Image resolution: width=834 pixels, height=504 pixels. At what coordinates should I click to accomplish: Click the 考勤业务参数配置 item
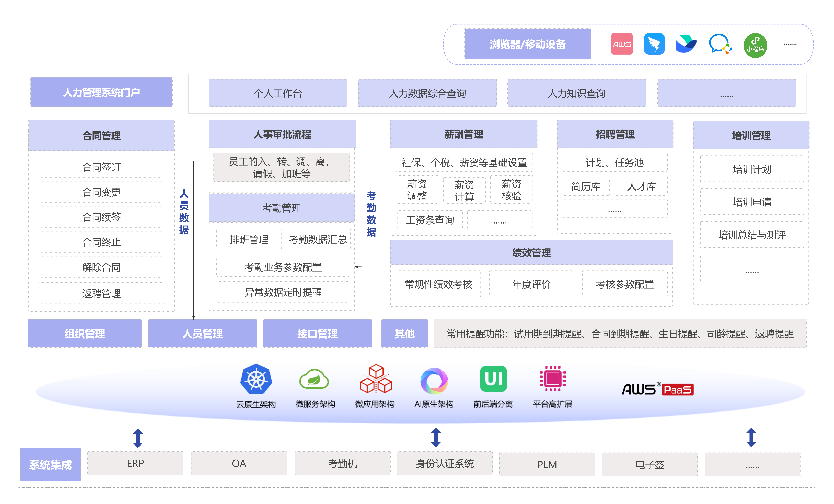point(283,267)
